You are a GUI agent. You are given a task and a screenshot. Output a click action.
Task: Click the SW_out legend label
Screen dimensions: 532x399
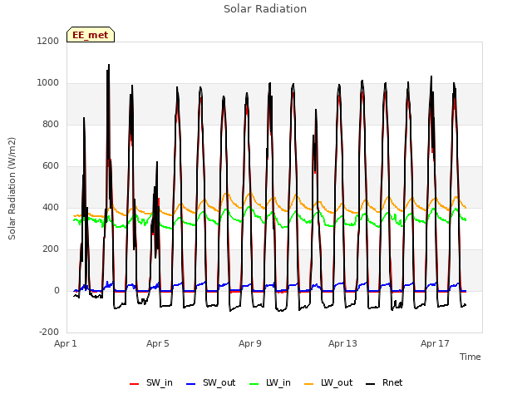tap(219, 382)
